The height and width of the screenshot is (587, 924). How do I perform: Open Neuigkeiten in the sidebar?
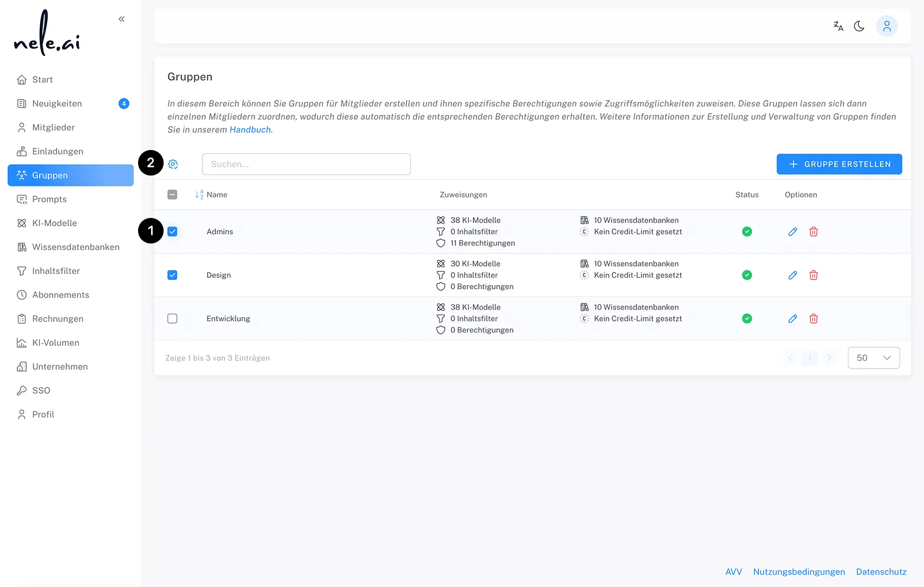(x=71, y=103)
